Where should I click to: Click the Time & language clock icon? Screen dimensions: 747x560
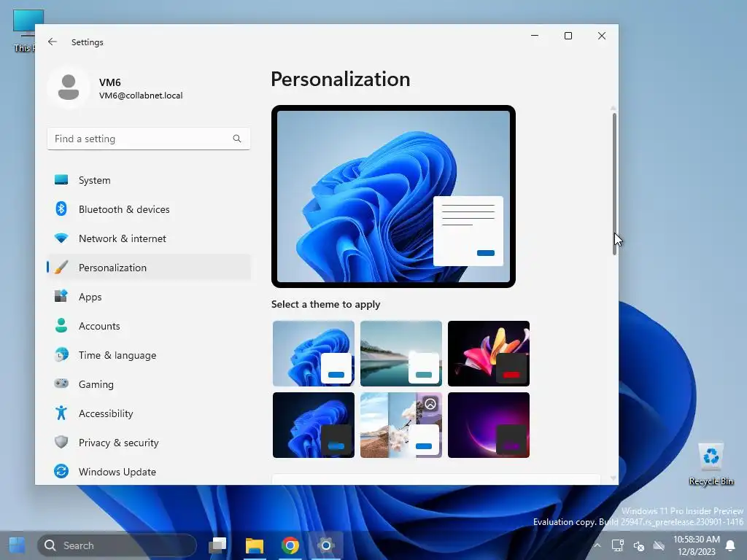pyautogui.click(x=61, y=355)
